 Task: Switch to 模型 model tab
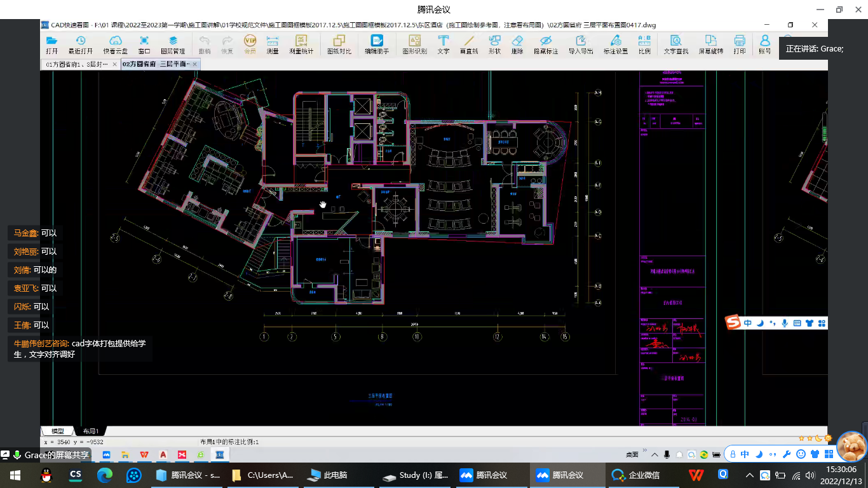57,431
